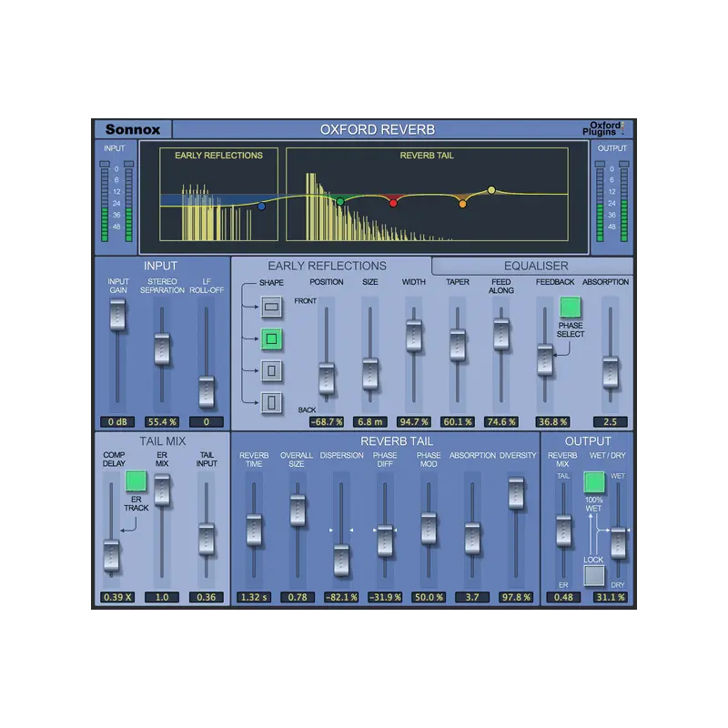
Task: Click the Taper value 60.1 %
Action: tap(458, 422)
